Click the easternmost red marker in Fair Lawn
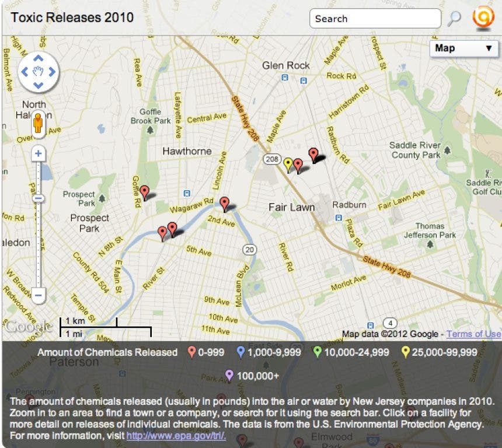Viewport: 502px width, 448px height. (313, 153)
